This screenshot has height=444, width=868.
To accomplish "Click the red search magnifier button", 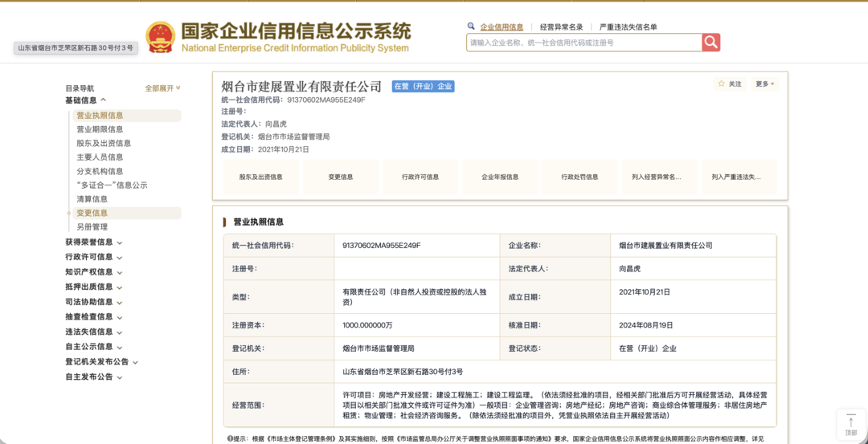I will 710,43.
